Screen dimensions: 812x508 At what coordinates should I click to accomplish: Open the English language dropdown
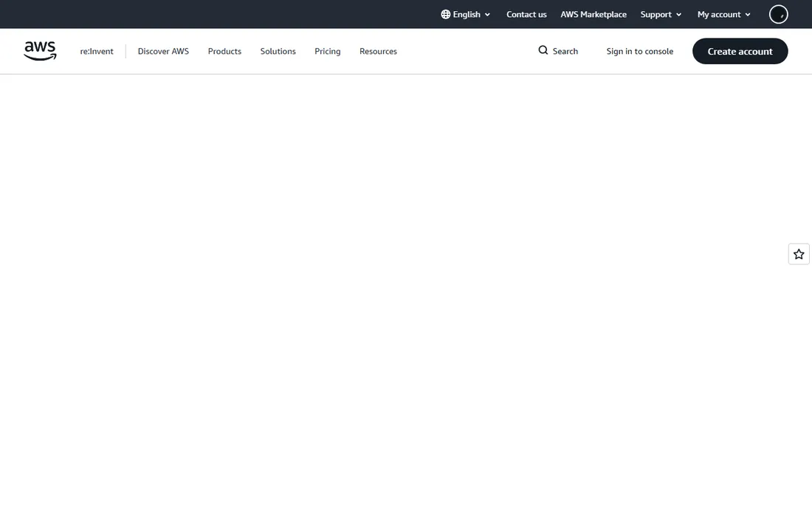(466, 15)
